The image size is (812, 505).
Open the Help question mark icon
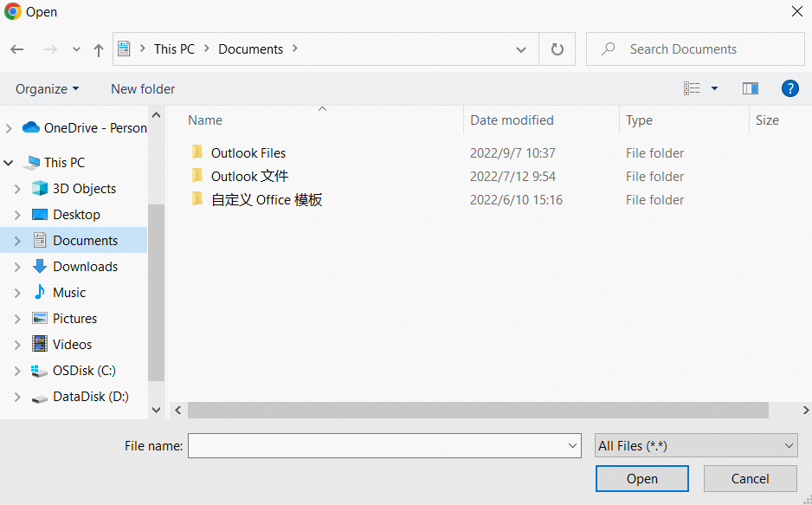[789, 88]
